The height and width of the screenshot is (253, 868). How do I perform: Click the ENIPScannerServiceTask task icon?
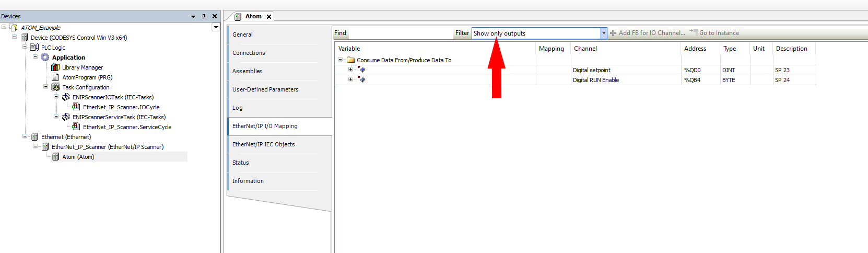pyautogui.click(x=66, y=117)
